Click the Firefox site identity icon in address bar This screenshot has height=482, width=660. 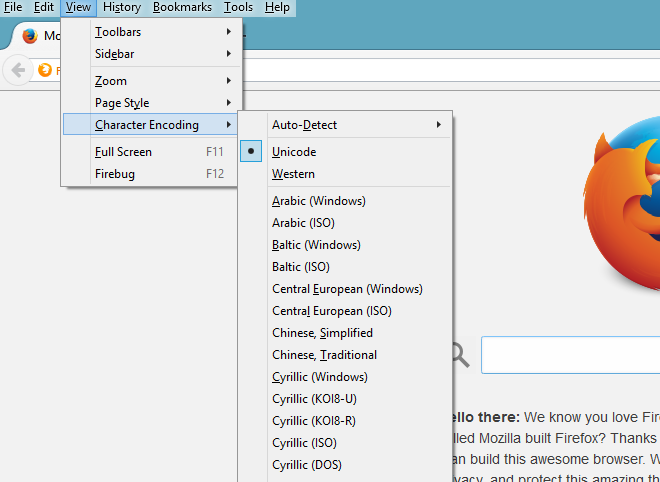[45, 70]
